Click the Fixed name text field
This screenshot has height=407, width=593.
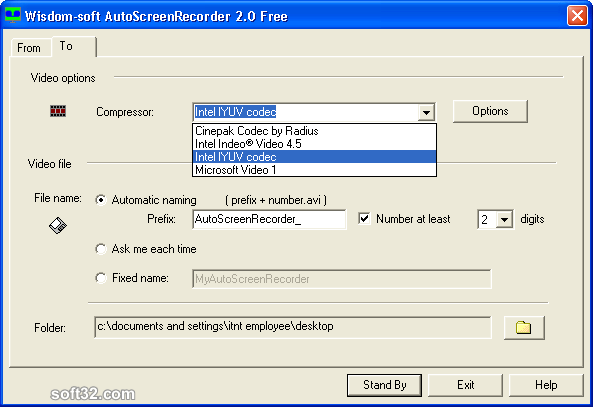click(x=342, y=279)
